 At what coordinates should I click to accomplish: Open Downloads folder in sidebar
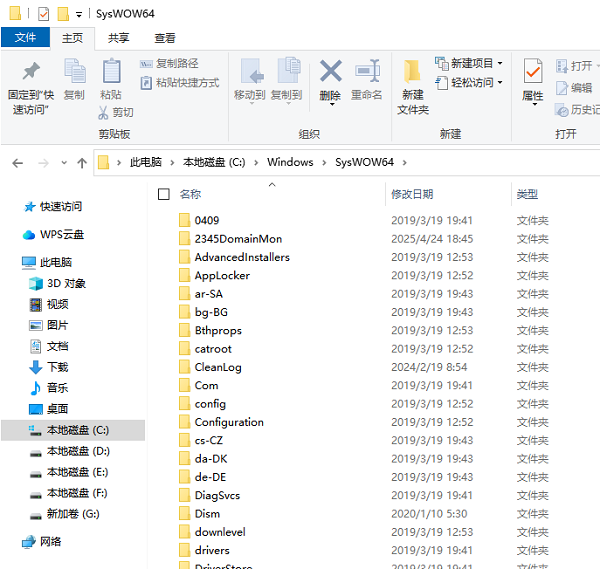(x=49, y=367)
